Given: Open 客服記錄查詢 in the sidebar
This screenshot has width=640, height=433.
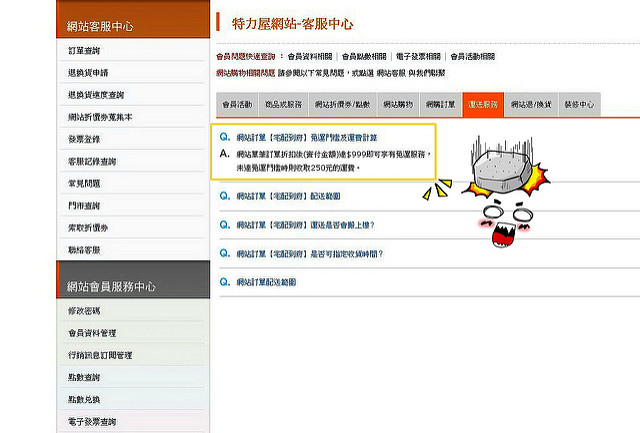Looking at the screenshot, I should coord(92,161).
